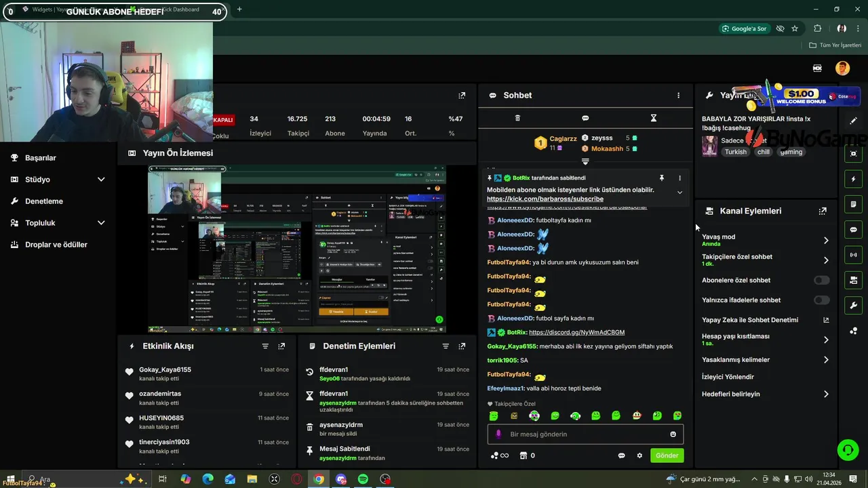The height and width of the screenshot is (488, 868).
Task: Open Spotify from the taskbar
Action: [x=363, y=479]
